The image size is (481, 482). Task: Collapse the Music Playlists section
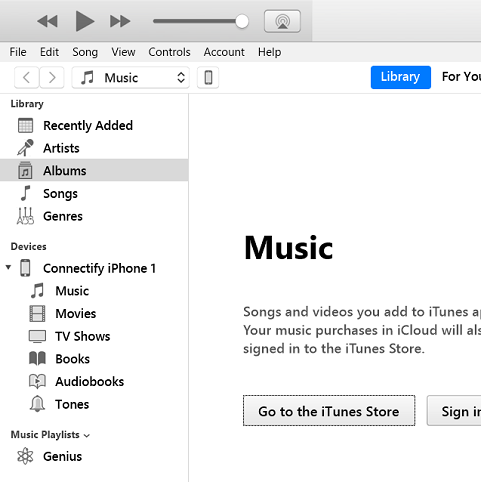87,436
